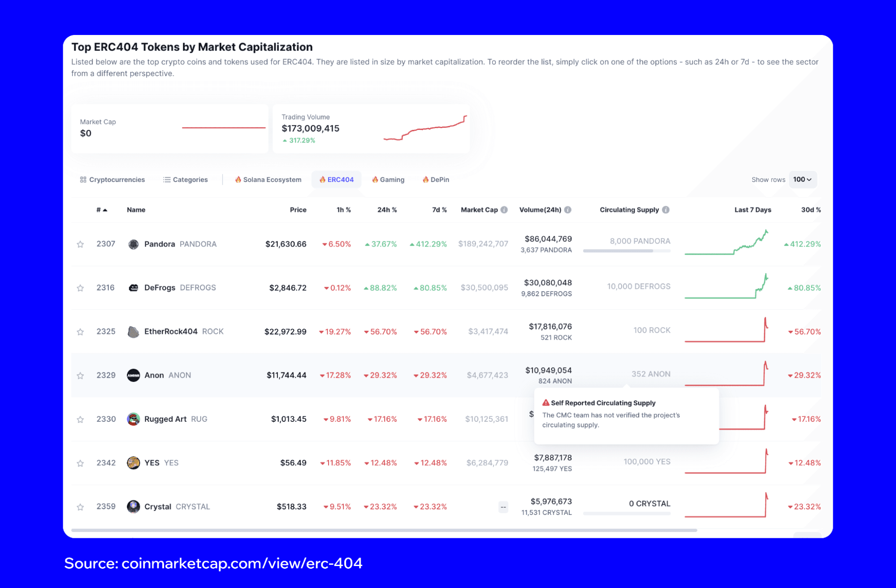
Task: Click the warning icon in supply tooltip
Action: 546,403
